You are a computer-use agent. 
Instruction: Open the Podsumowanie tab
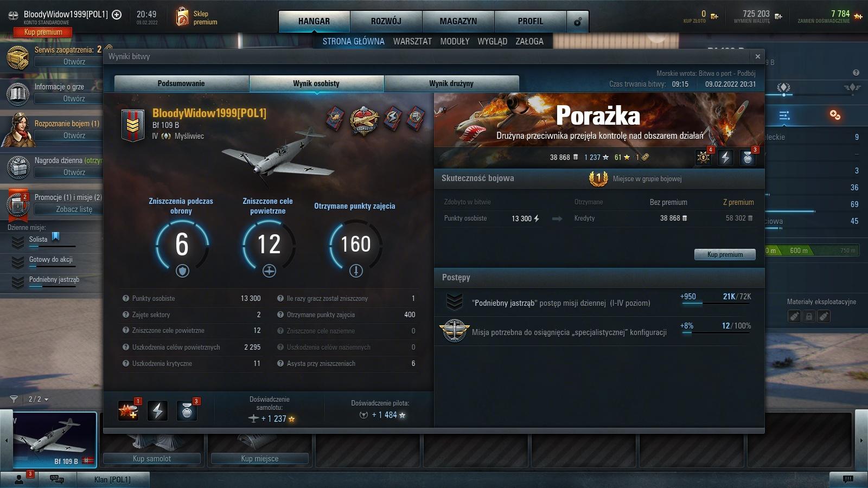tap(181, 84)
